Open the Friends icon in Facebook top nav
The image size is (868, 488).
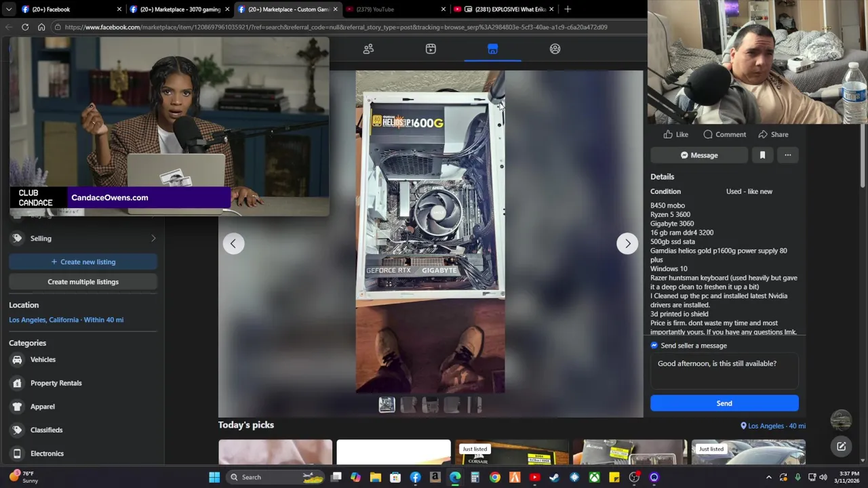[x=368, y=49]
